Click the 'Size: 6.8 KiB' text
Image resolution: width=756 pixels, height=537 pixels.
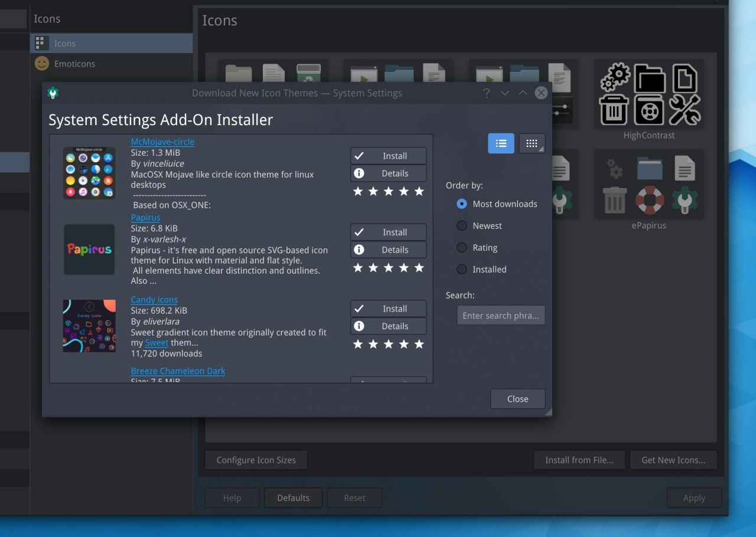(x=154, y=228)
